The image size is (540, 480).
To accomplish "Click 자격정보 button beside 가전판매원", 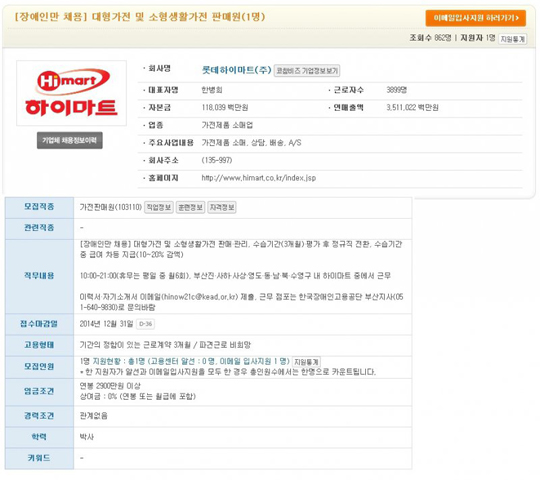I will pyautogui.click(x=222, y=207).
